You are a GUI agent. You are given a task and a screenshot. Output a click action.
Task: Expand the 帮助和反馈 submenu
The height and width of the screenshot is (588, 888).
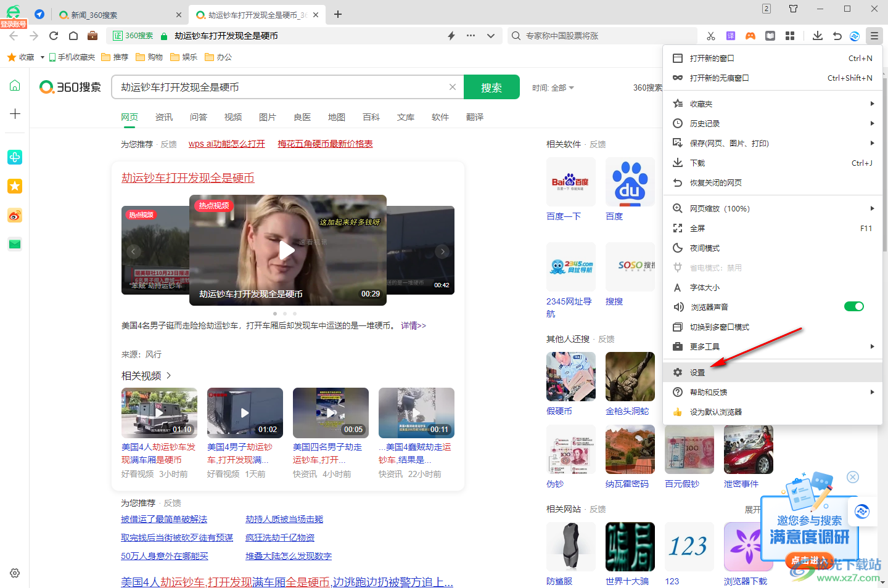[x=773, y=392]
